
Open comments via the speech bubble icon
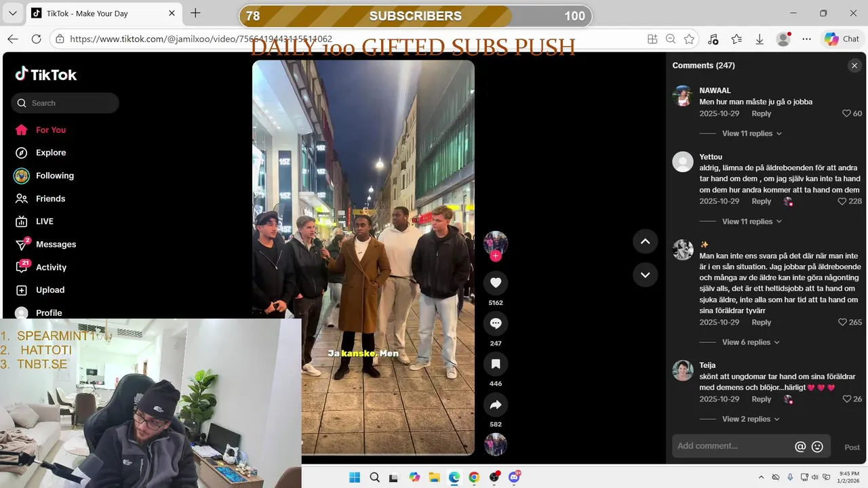point(495,323)
